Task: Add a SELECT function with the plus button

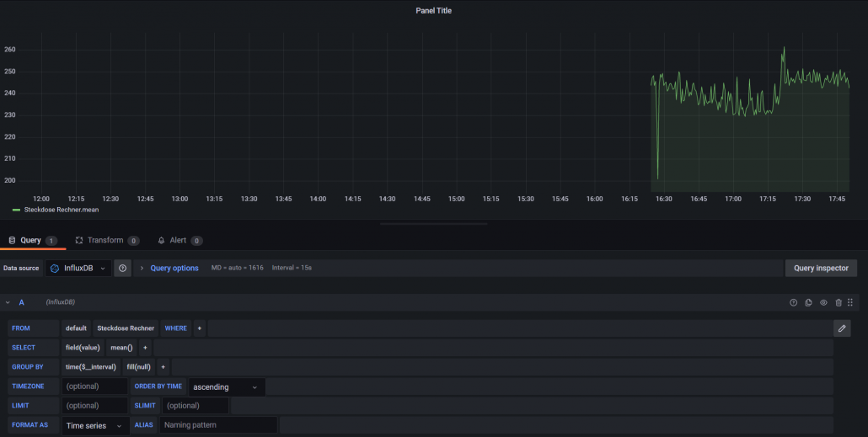Action: pos(145,348)
